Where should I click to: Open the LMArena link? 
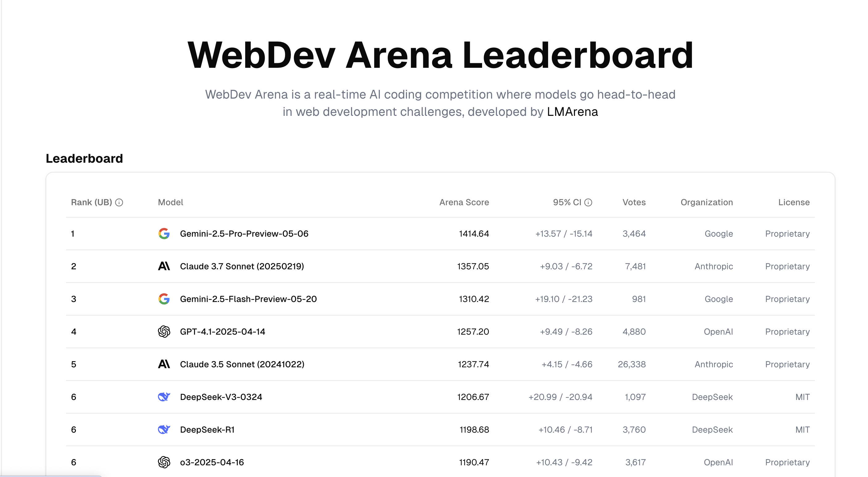pyautogui.click(x=572, y=112)
